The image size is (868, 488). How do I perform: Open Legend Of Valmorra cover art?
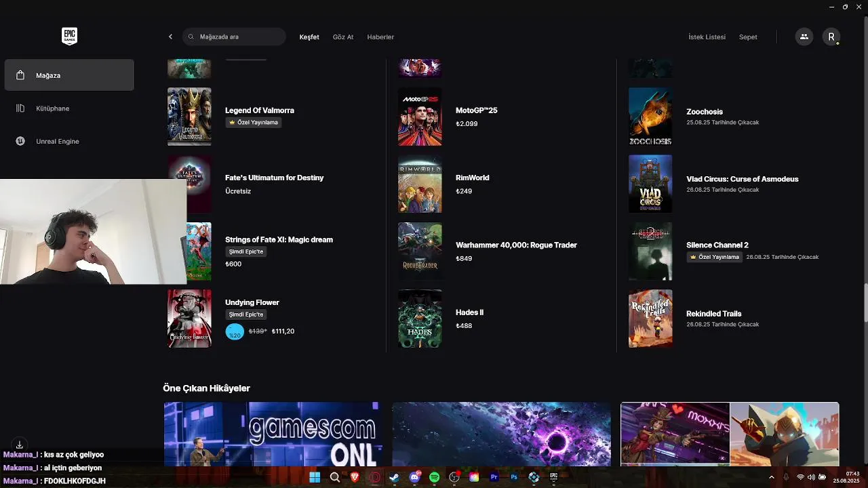coord(189,117)
